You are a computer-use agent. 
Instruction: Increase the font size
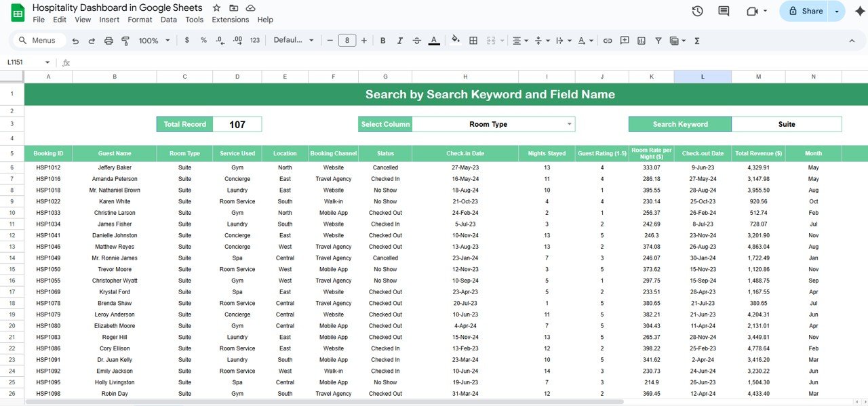[x=364, y=41]
